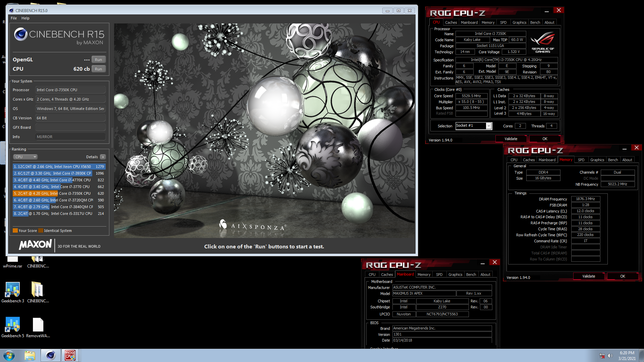The height and width of the screenshot is (362, 644).
Task: Click the Details arrow button in Ranking
Action: [x=103, y=157]
